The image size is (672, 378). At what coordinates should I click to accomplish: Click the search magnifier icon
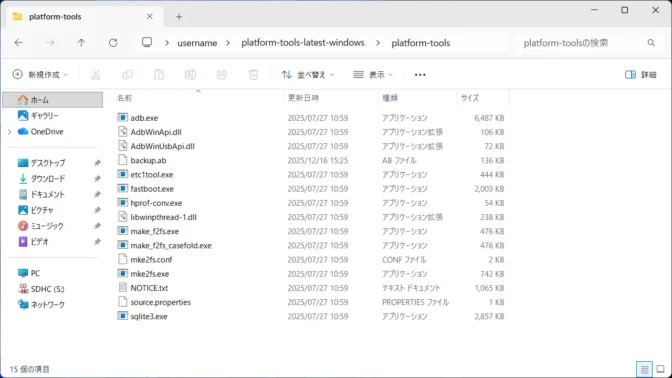point(651,43)
